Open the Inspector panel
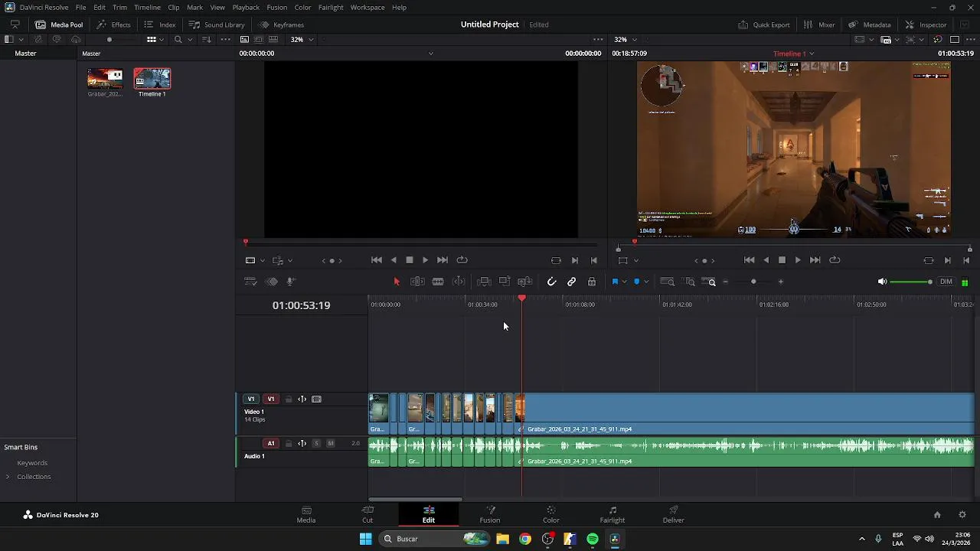This screenshot has width=980, height=551. [x=926, y=24]
